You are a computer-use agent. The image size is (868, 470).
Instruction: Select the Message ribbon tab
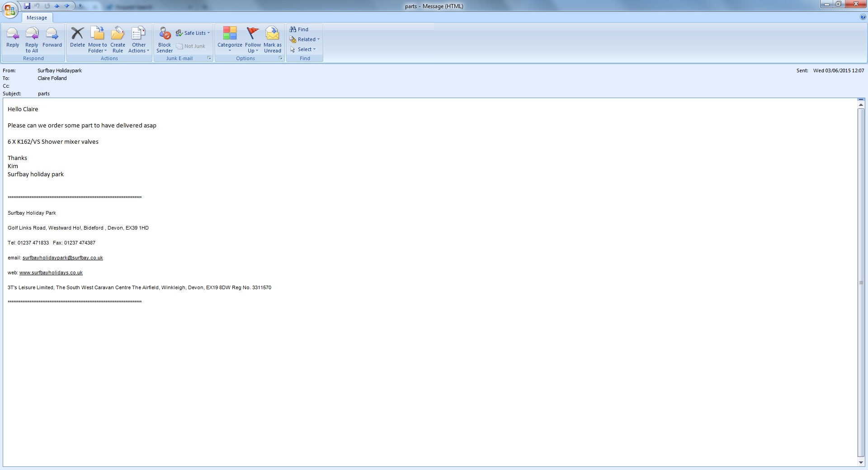click(x=37, y=18)
